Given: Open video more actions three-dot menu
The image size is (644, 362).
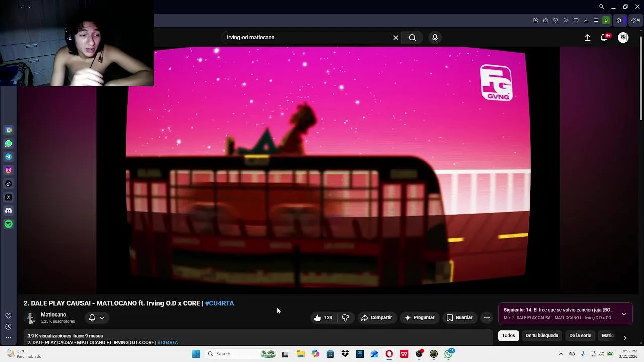Looking at the screenshot, I should click(x=487, y=318).
